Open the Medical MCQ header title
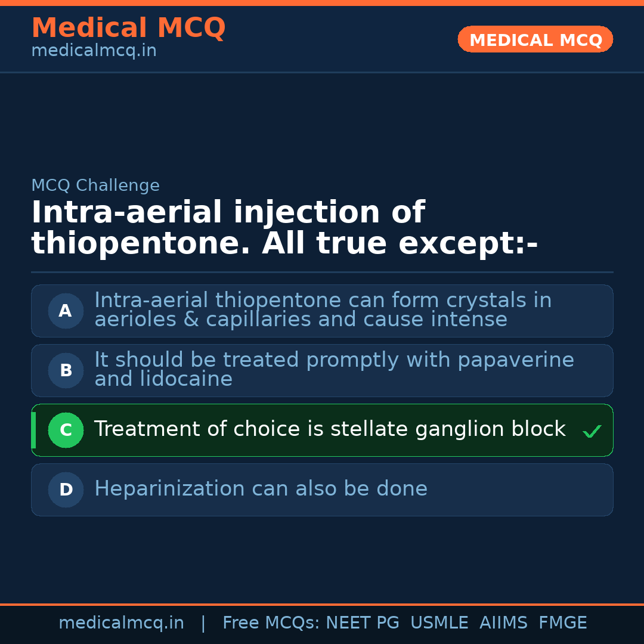 point(128,28)
